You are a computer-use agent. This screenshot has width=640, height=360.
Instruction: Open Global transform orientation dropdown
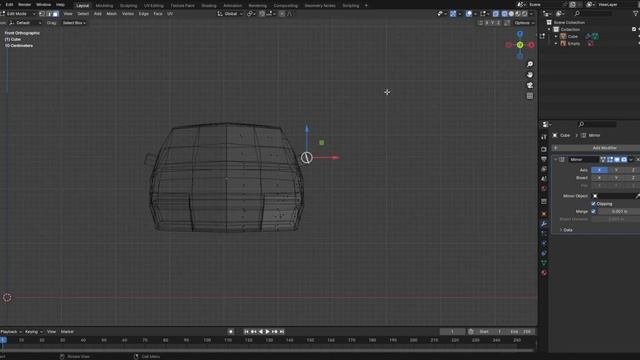pyautogui.click(x=231, y=14)
